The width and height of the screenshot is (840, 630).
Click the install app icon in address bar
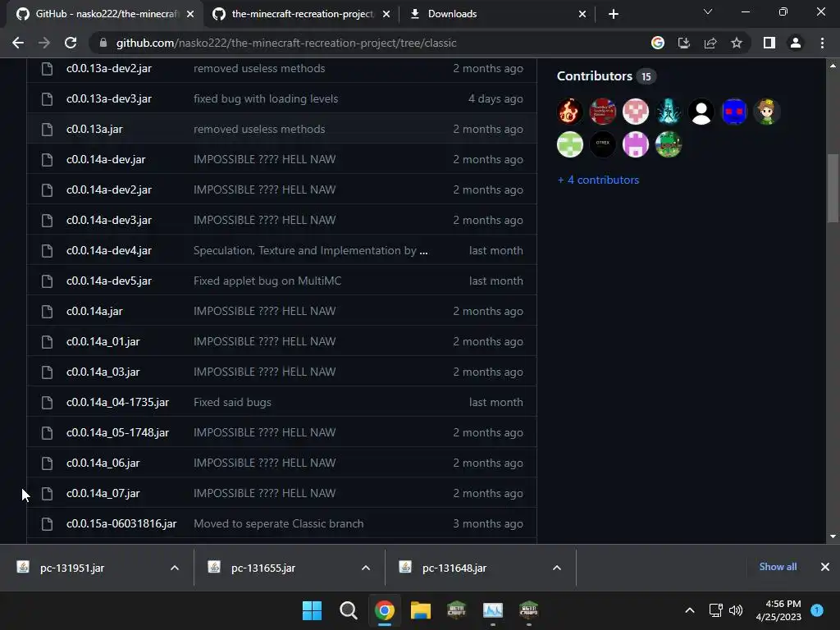pyautogui.click(x=684, y=43)
